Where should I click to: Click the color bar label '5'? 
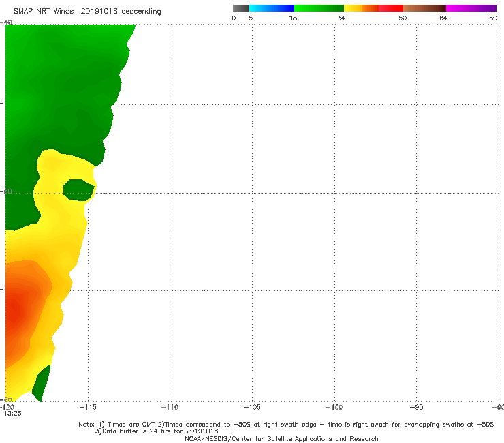(x=251, y=18)
